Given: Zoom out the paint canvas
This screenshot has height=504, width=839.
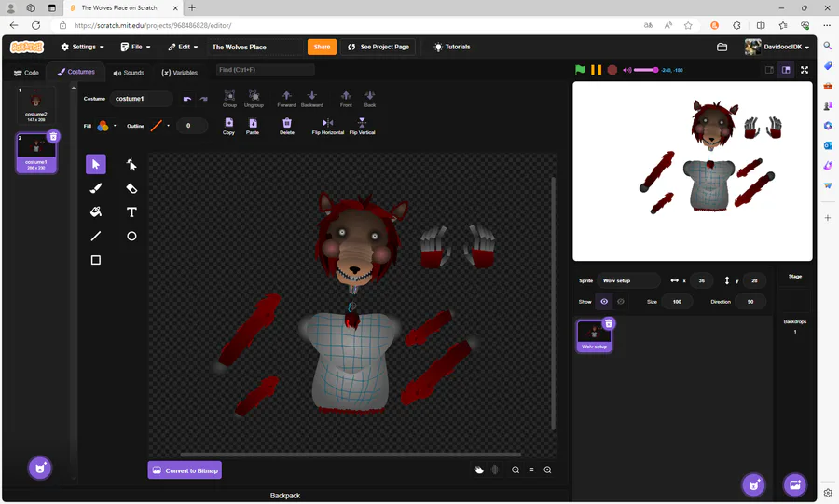Looking at the screenshot, I should (x=516, y=470).
